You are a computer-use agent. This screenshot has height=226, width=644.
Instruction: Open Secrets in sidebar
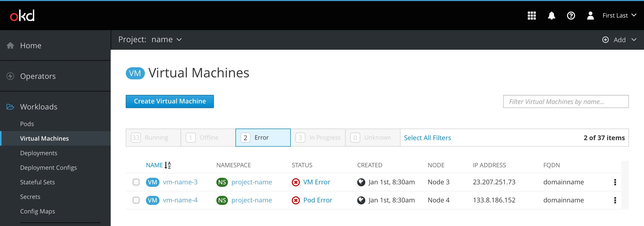(x=30, y=197)
